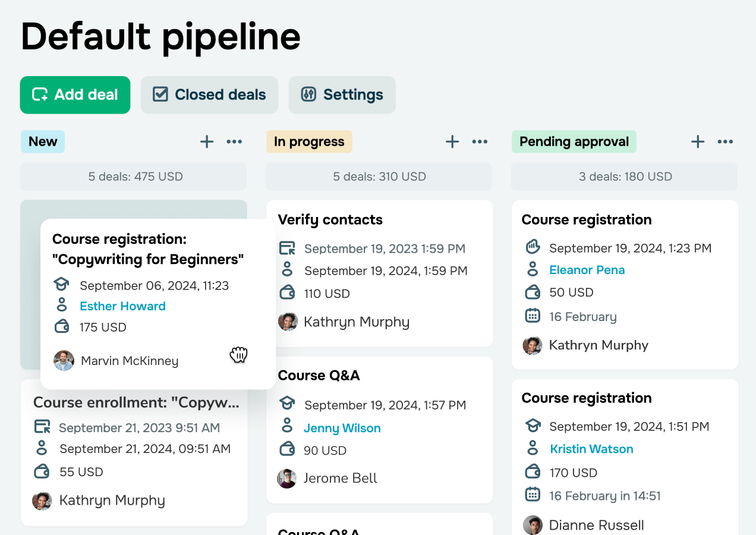The width and height of the screenshot is (756, 535).
Task: Open Esther Howard's contact link
Action: 122,306
